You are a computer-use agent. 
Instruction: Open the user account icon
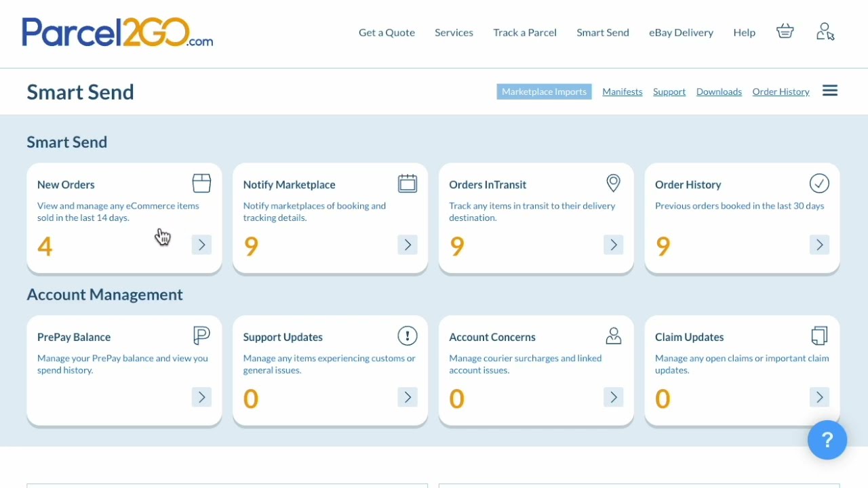[825, 32]
